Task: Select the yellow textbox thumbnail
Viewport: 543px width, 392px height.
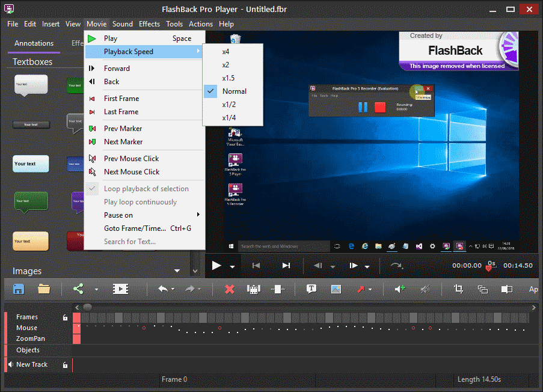Action: (x=31, y=241)
